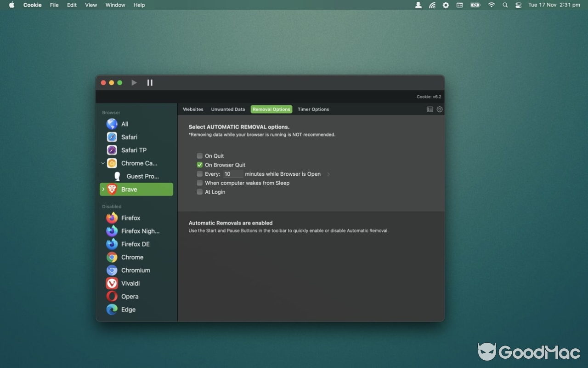This screenshot has width=588, height=368.
Task: Collapse the Chrome Canary tree item
Action: [x=103, y=163]
